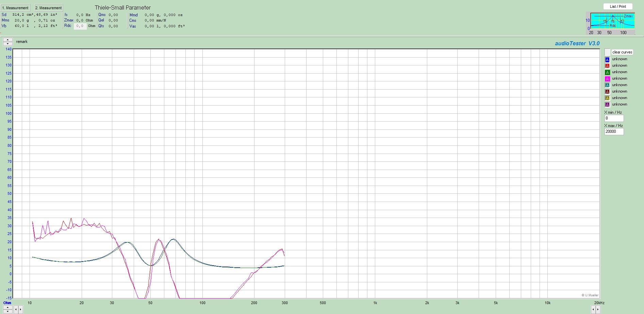Open the 2. Measurement view

click(49, 8)
